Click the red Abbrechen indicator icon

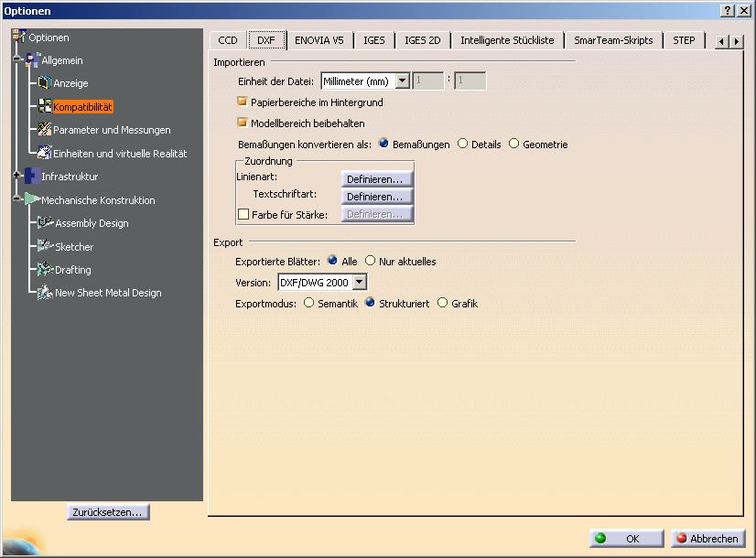(681, 538)
